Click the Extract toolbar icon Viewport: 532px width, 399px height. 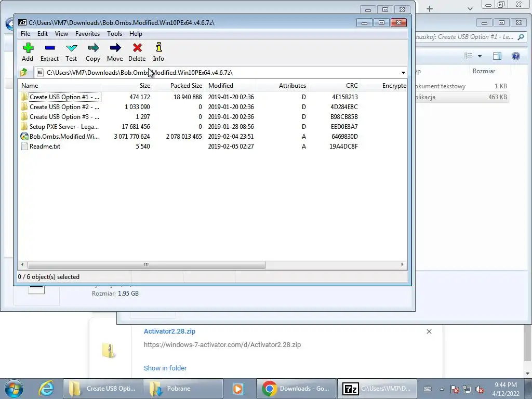coord(50,48)
